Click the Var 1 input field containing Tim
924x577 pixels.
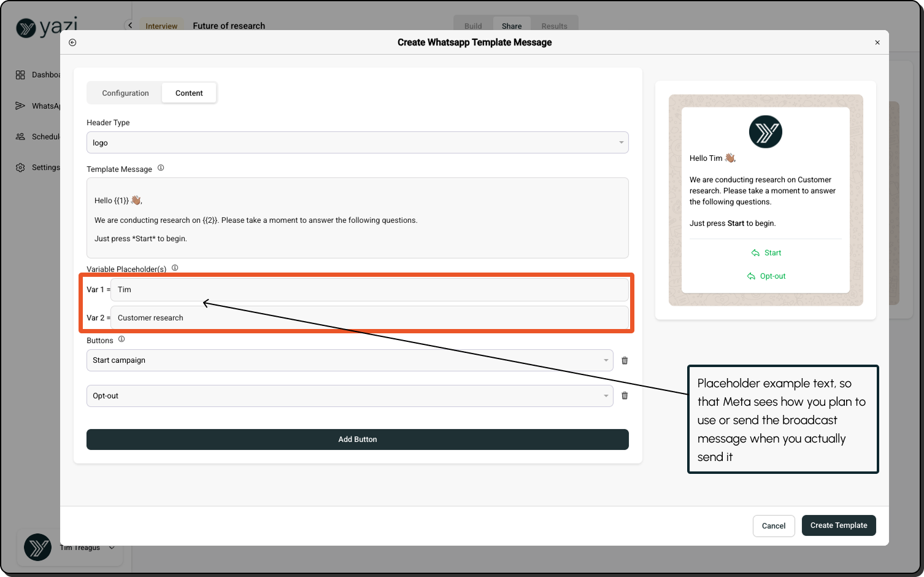pyautogui.click(x=369, y=290)
